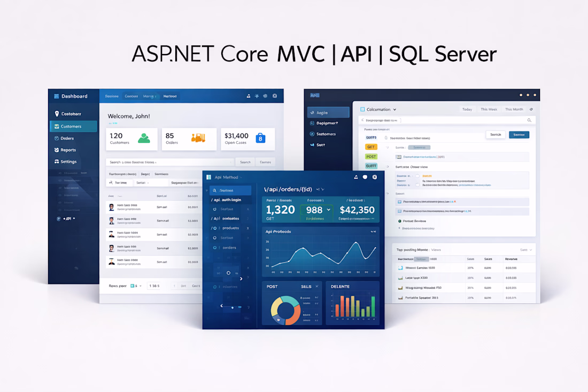Switch to the Today tab

click(x=467, y=110)
